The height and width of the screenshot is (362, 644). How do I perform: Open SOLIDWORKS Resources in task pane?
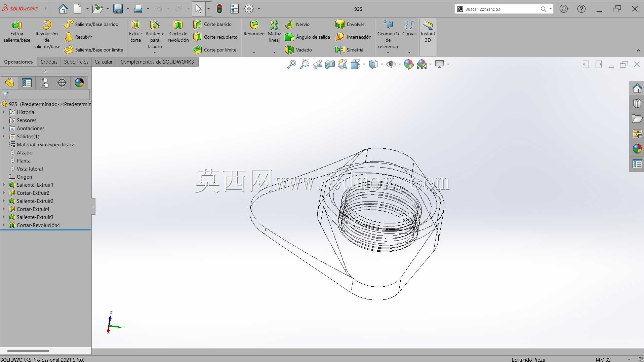pyautogui.click(x=637, y=89)
